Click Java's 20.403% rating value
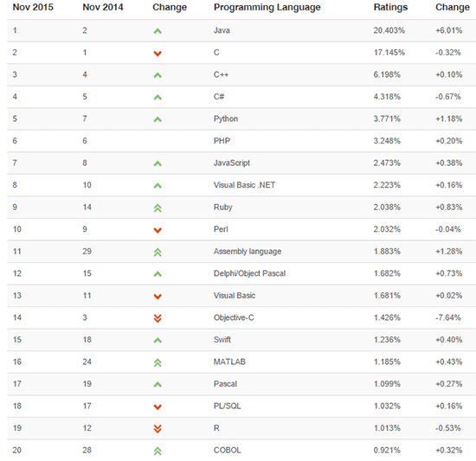The height and width of the screenshot is (461, 476). [x=389, y=30]
